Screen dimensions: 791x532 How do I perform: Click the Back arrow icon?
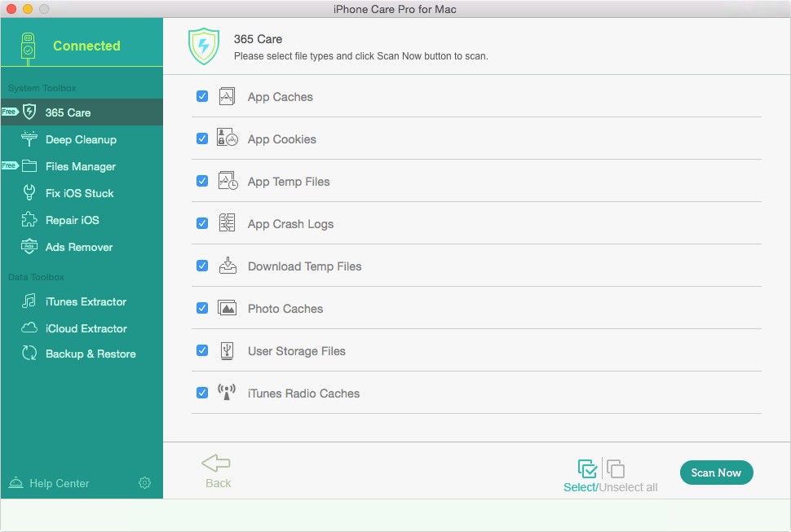216,463
